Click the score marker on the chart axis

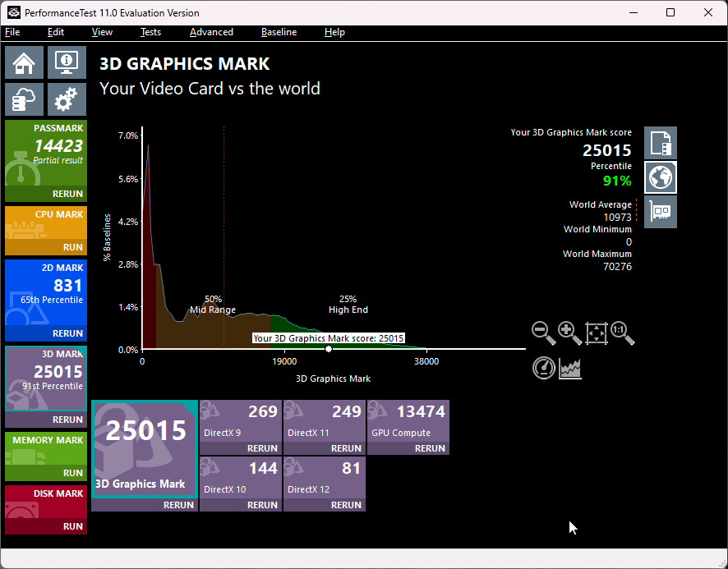click(x=329, y=349)
